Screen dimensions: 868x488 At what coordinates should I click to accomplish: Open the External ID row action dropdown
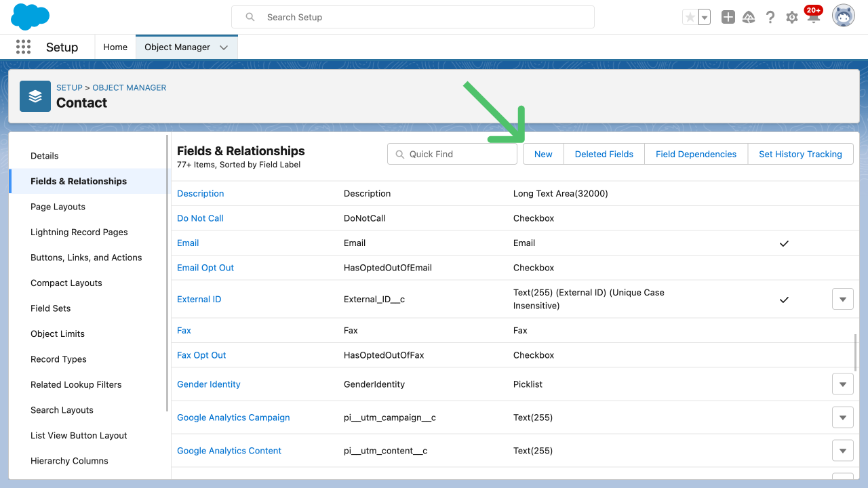842,299
